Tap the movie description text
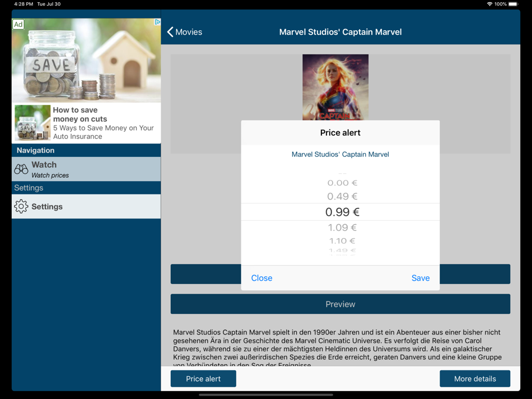The width and height of the screenshot is (532, 399). pos(337,347)
